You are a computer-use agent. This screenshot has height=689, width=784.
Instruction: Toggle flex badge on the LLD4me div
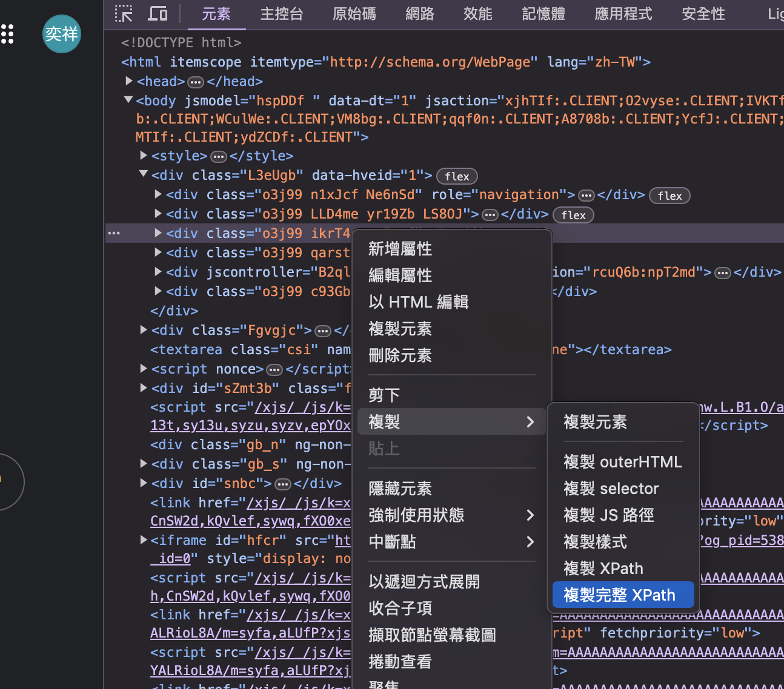pos(573,215)
